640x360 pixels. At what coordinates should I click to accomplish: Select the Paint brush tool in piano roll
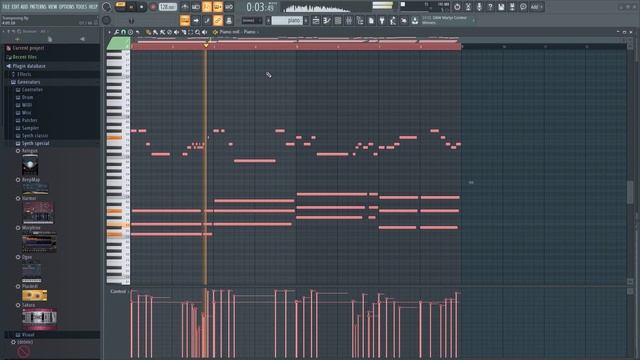click(x=155, y=32)
